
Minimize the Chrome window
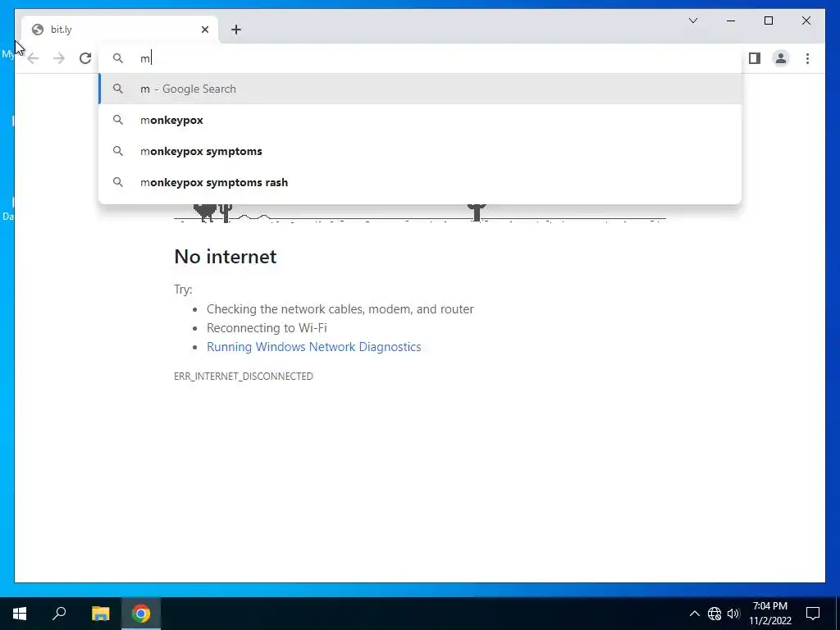click(x=731, y=21)
